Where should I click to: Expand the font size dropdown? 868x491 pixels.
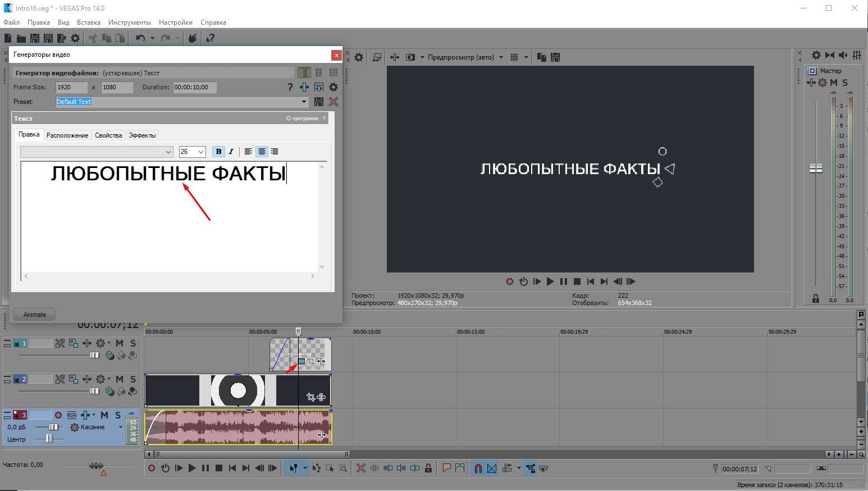coord(200,152)
